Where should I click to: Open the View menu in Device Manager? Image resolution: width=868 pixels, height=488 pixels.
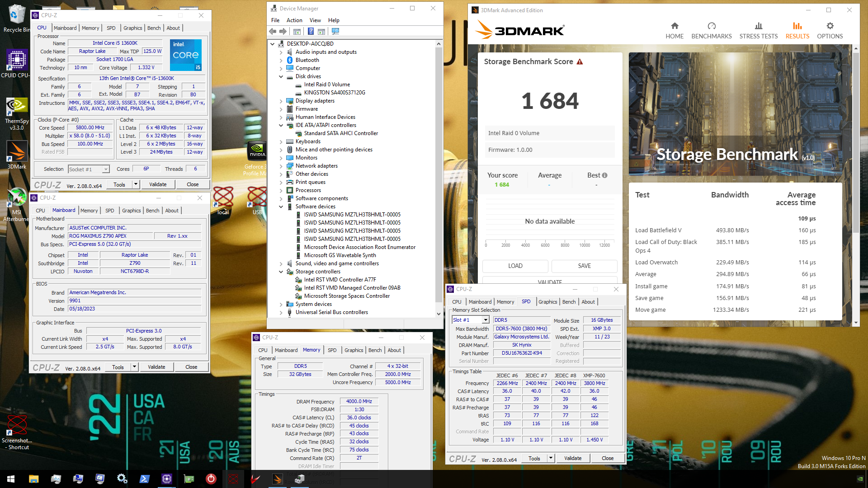(x=315, y=20)
